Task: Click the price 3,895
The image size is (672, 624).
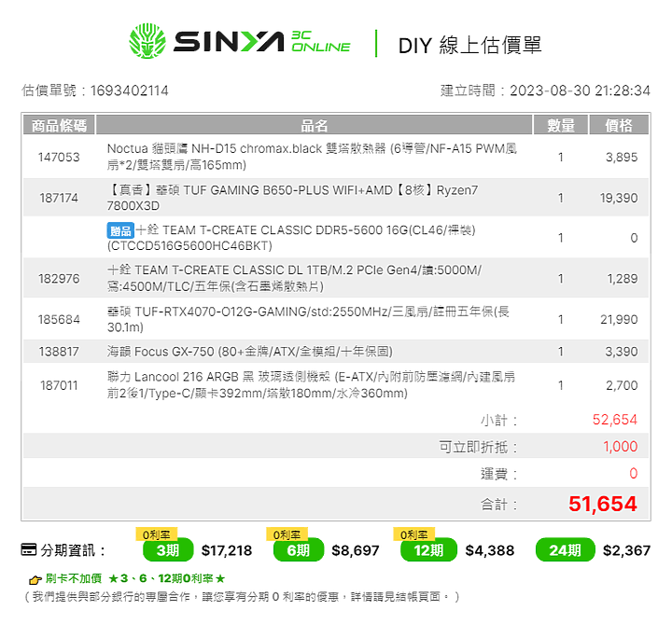Action: (622, 158)
